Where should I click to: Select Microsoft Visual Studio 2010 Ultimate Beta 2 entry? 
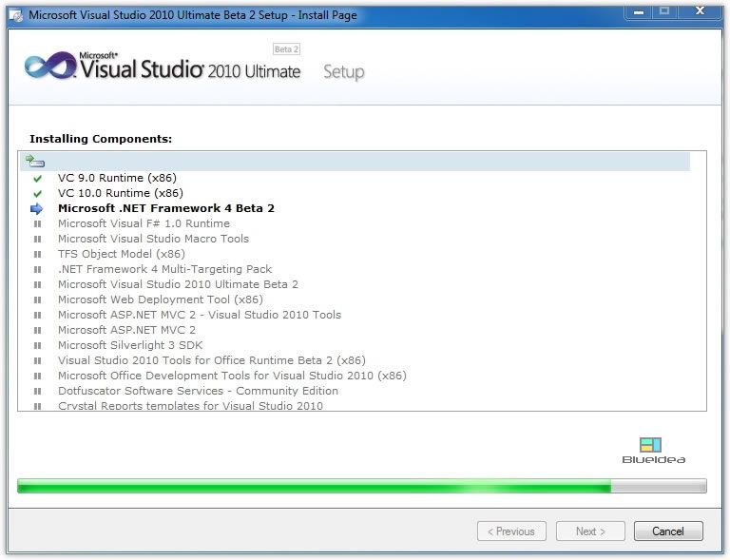pyautogui.click(x=178, y=284)
